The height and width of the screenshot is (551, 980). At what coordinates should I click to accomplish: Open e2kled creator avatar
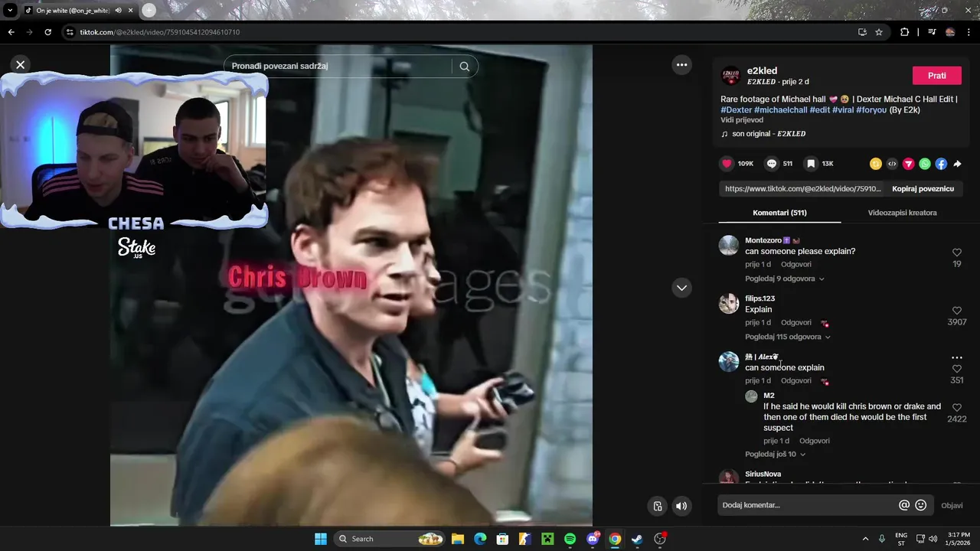731,76
